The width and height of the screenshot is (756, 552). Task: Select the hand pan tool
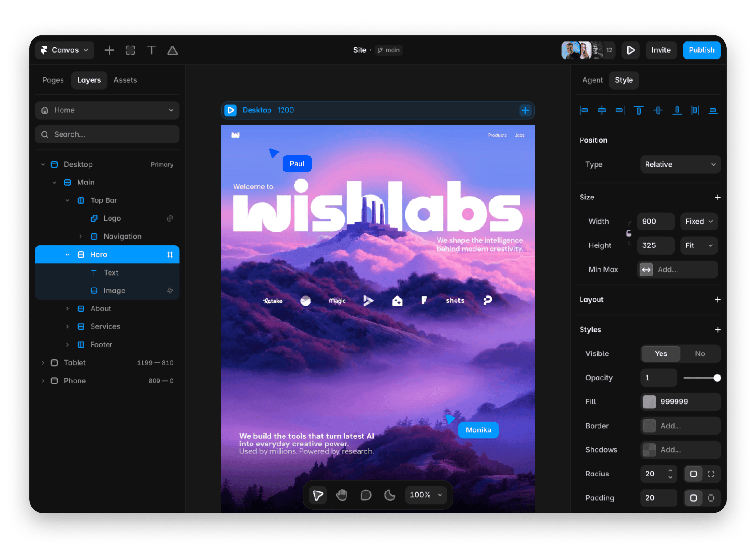pos(342,495)
